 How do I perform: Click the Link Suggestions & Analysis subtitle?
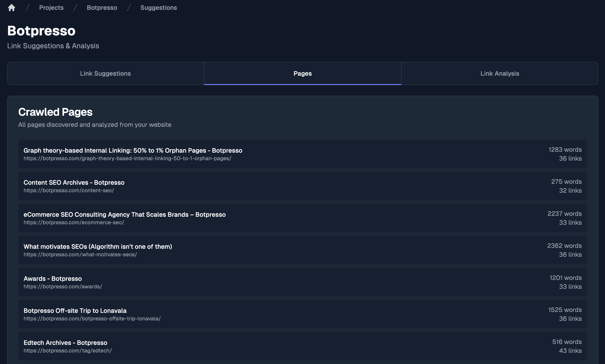(x=53, y=46)
